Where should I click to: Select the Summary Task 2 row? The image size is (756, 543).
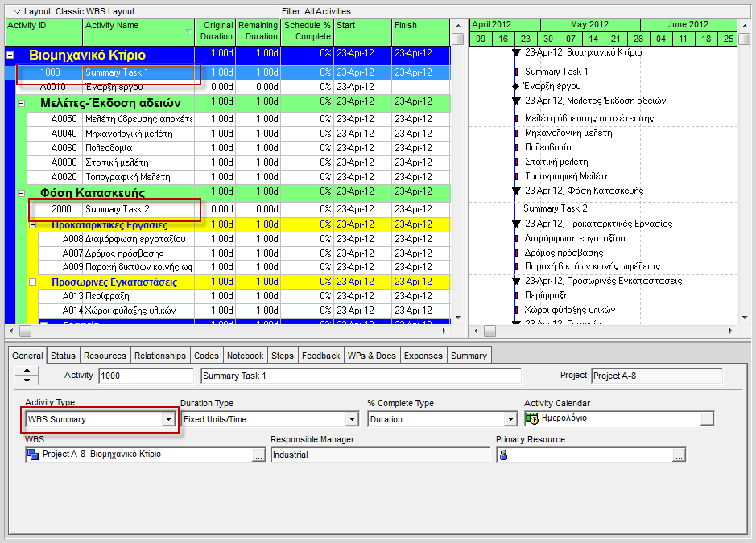coord(238,209)
